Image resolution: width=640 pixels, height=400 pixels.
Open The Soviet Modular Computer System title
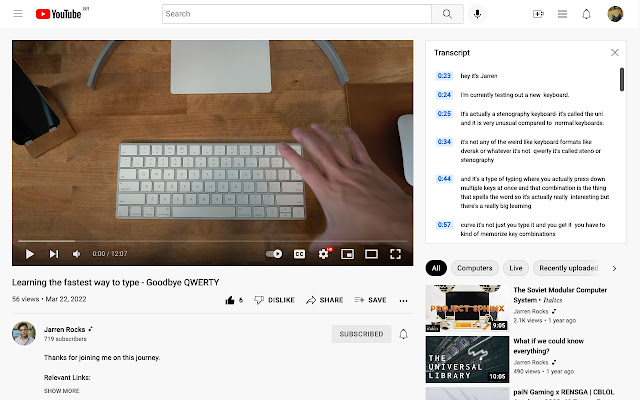tap(560, 295)
